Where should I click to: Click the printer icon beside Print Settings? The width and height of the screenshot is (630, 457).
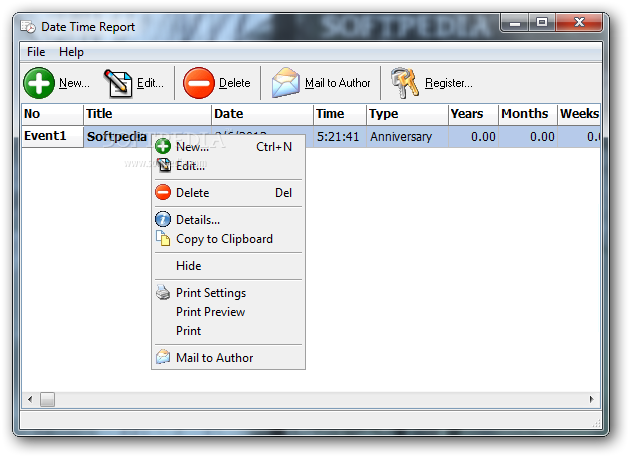pyautogui.click(x=163, y=292)
